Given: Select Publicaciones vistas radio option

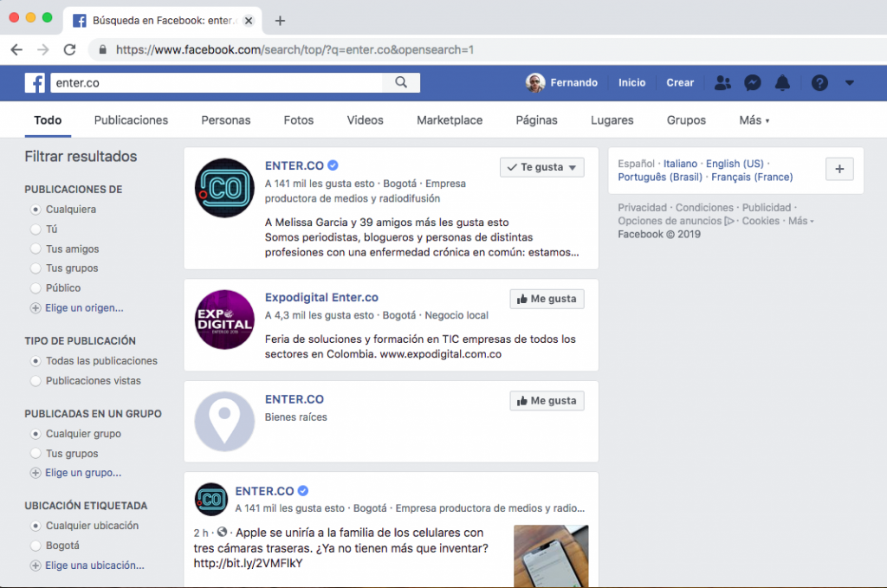Looking at the screenshot, I should point(36,380).
